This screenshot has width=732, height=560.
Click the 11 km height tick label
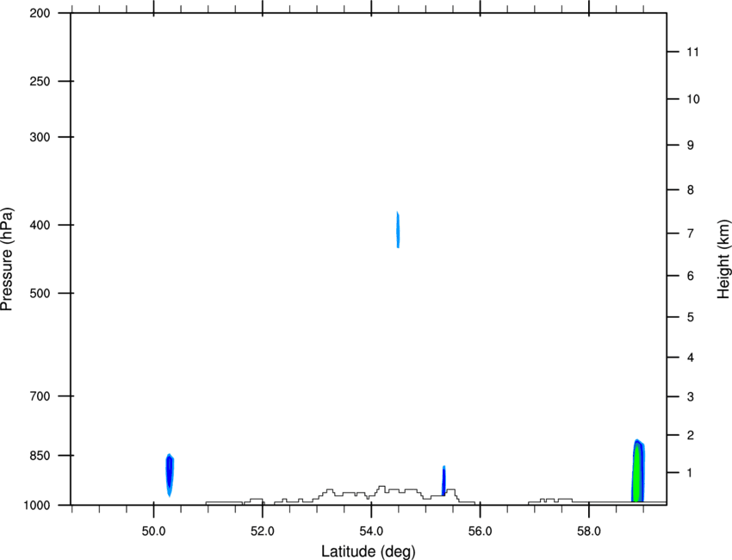(692, 52)
